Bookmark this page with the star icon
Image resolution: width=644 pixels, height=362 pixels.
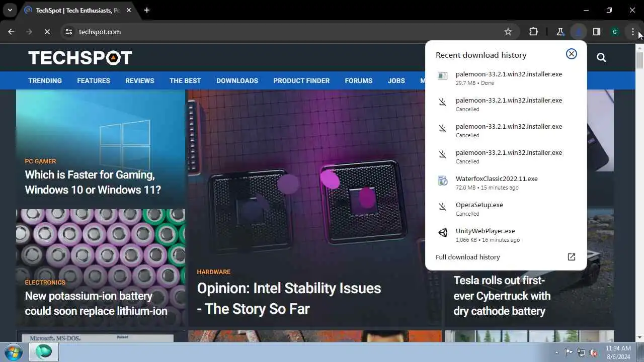click(x=508, y=32)
